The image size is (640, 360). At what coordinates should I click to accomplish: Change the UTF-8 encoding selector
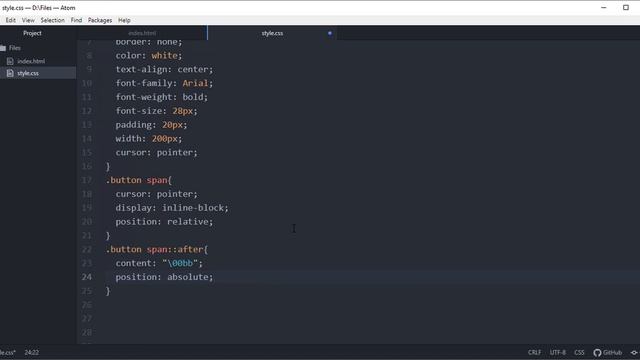click(x=558, y=352)
